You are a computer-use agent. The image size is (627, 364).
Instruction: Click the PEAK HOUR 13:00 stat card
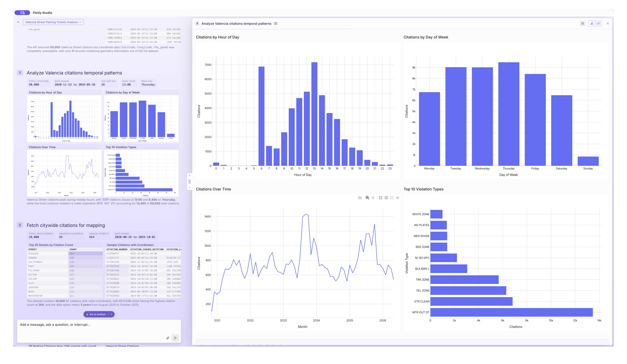click(129, 83)
